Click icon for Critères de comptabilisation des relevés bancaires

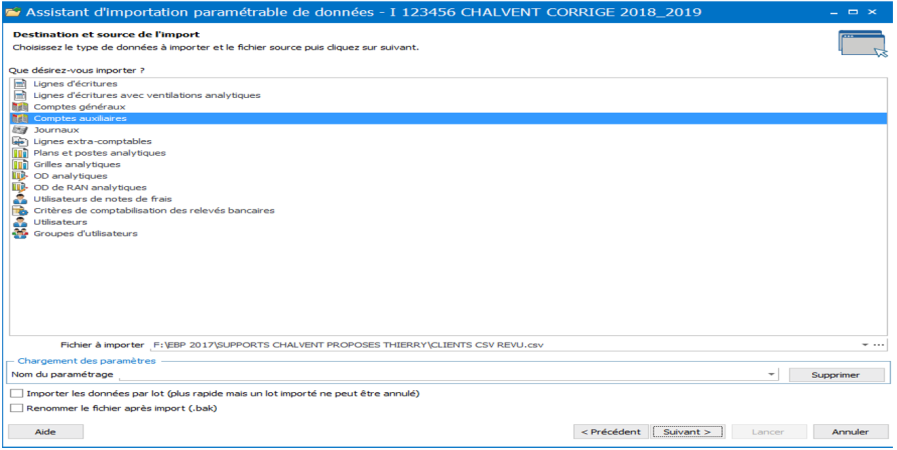click(20, 210)
